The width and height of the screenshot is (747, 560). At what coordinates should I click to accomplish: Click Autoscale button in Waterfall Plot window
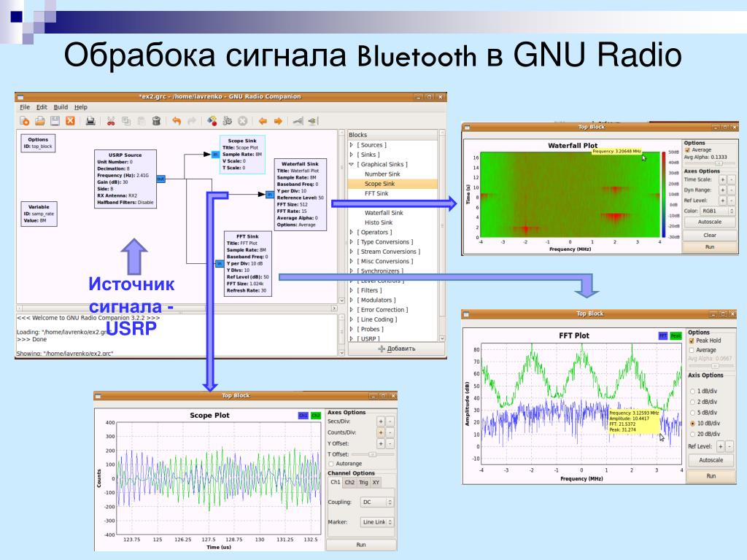[x=710, y=222]
